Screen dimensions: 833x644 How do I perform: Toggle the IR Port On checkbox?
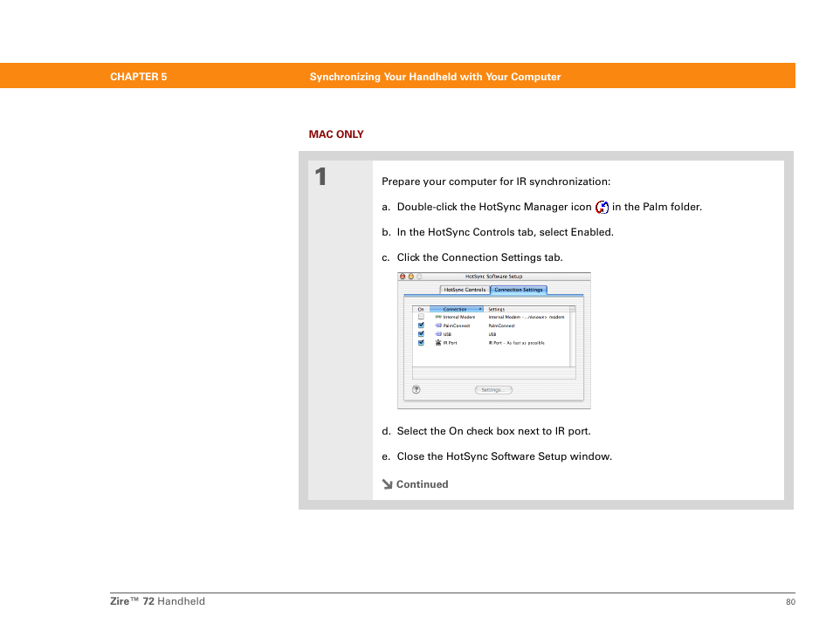421,342
